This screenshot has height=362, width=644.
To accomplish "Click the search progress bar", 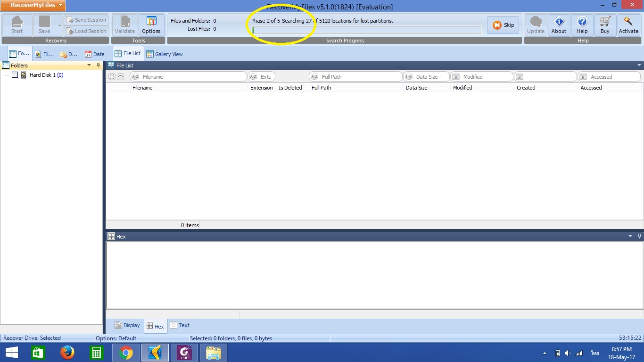I will coord(366,30).
